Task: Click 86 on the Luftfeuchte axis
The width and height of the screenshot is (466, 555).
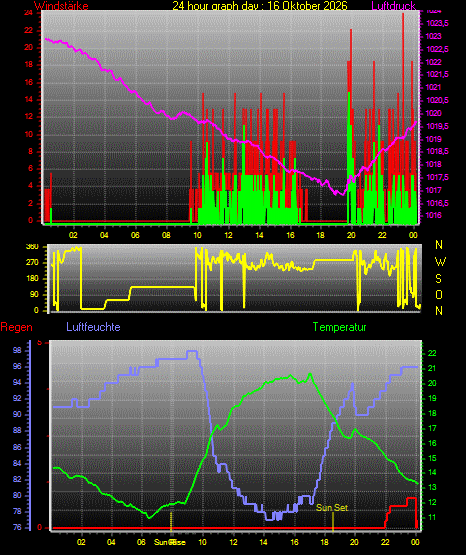Action: coord(17,447)
